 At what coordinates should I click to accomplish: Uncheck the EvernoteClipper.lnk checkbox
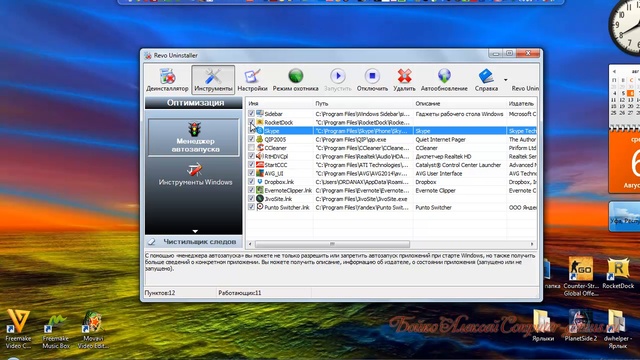point(251,190)
